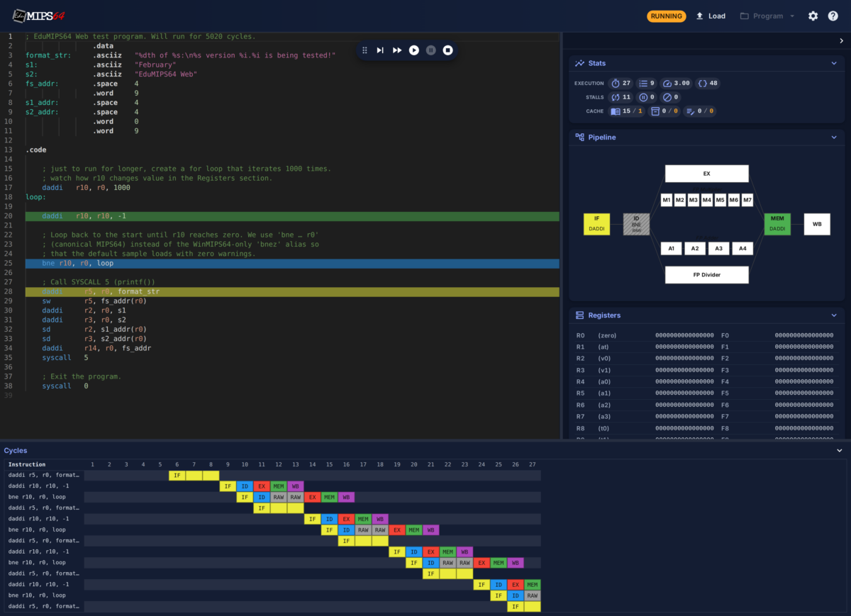Collapse the Pipeline panel

tap(834, 138)
